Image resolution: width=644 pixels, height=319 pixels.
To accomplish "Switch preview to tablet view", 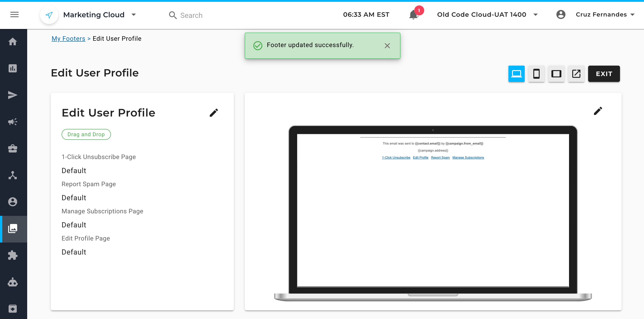I will pos(556,74).
